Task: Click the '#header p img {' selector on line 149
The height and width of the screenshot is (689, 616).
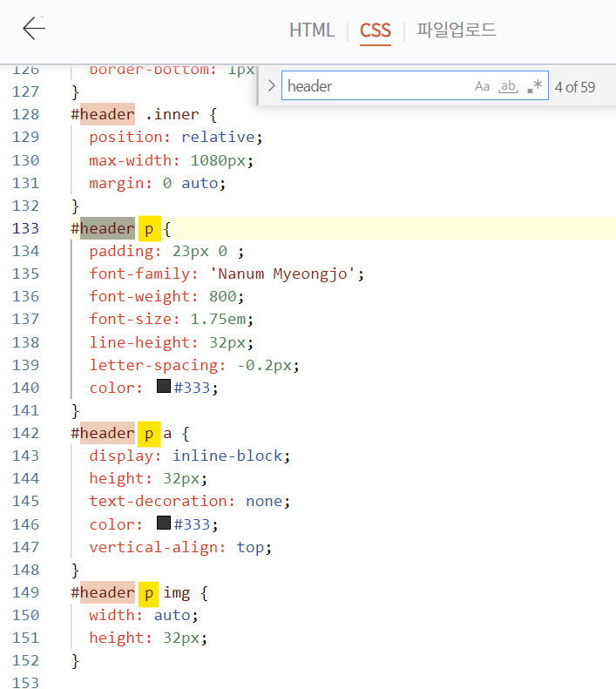Action: [x=139, y=592]
